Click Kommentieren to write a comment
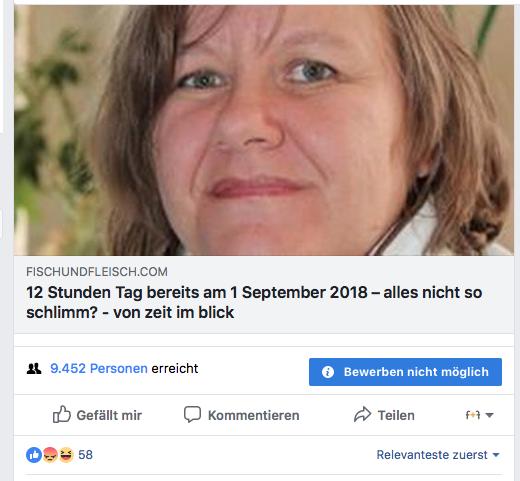The image size is (520, 481). [x=253, y=415]
